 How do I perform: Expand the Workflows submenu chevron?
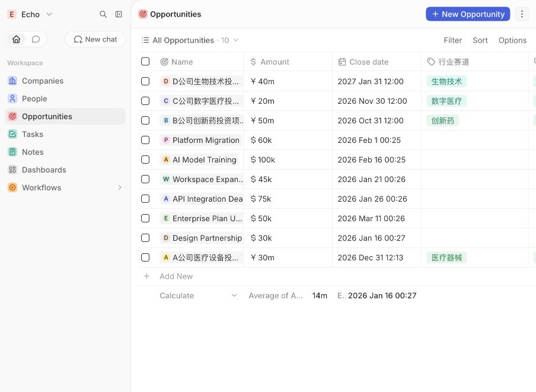tap(120, 187)
